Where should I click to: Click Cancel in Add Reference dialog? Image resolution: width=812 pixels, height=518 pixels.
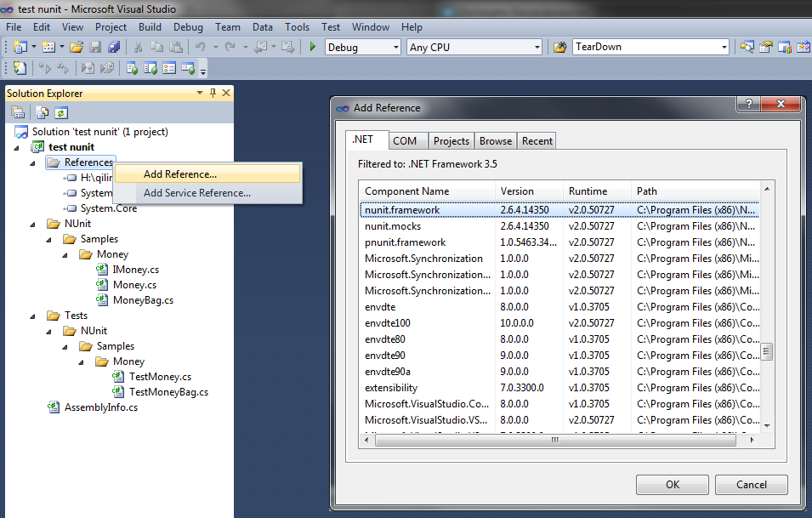tap(752, 484)
